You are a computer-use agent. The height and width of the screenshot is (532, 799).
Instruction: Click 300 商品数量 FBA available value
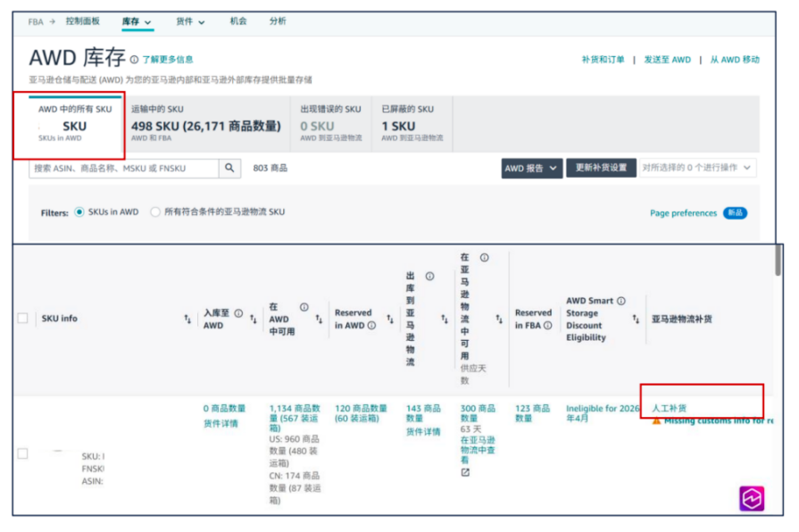point(478,413)
